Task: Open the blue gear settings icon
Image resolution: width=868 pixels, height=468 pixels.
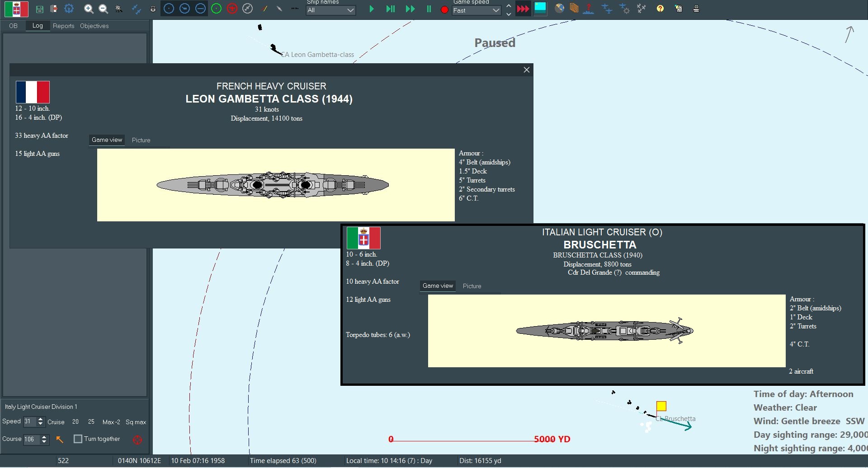Action: [x=69, y=9]
